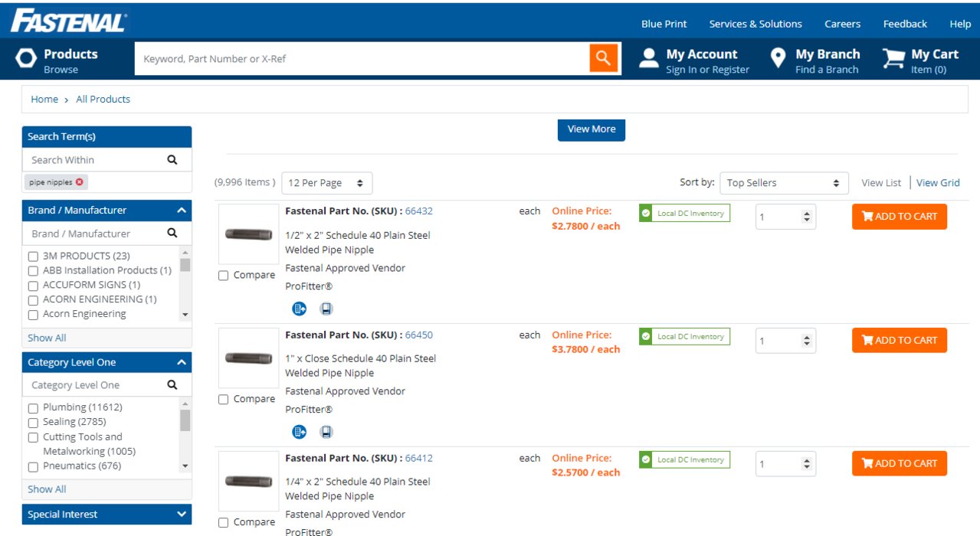Open the Help top navigation link

[960, 24]
